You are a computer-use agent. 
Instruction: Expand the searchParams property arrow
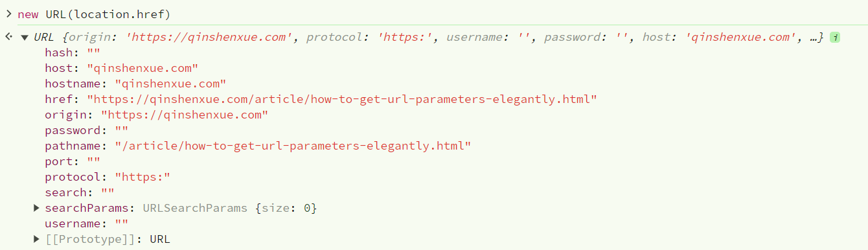(x=36, y=209)
